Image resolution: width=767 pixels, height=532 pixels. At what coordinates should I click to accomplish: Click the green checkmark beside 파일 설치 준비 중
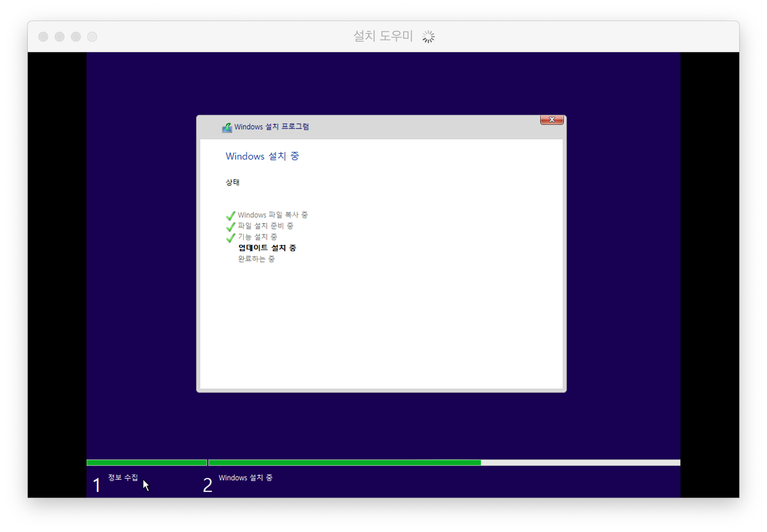(x=231, y=226)
